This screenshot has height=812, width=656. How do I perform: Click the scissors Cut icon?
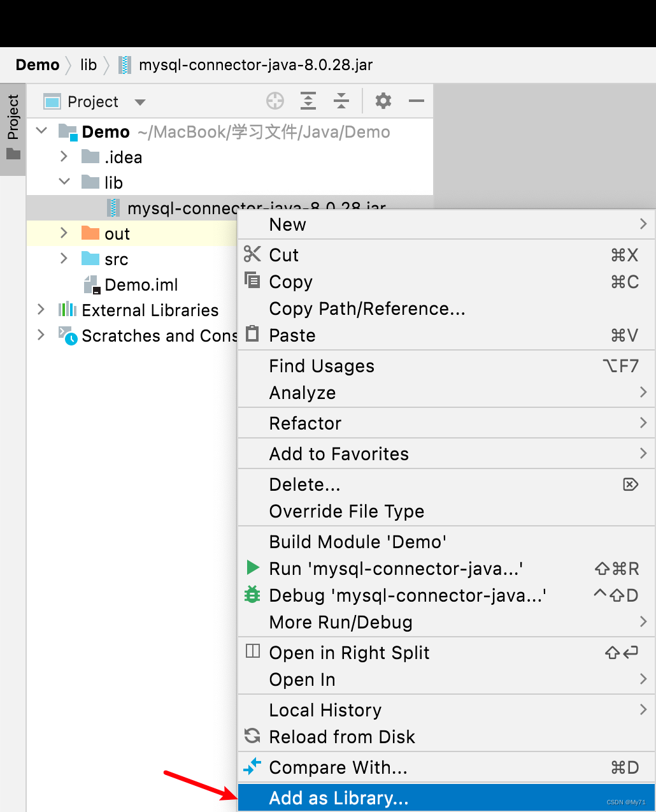click(252, 254)
